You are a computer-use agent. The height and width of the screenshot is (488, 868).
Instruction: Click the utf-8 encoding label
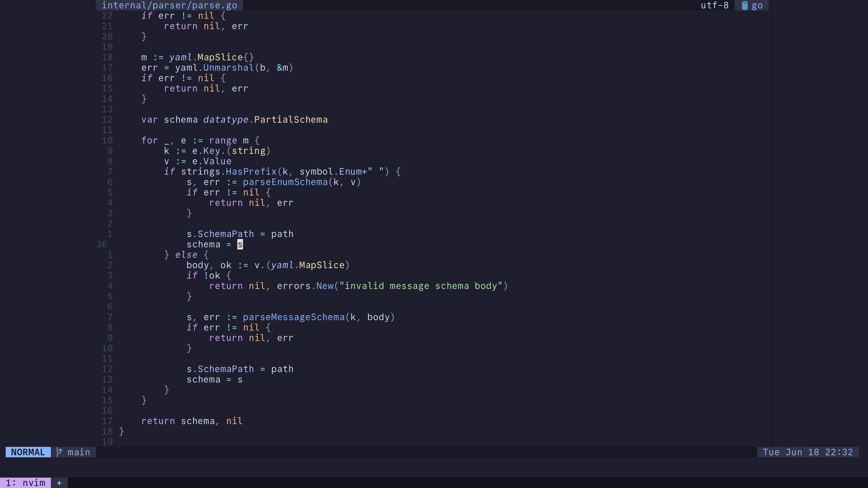click(714, 5)
